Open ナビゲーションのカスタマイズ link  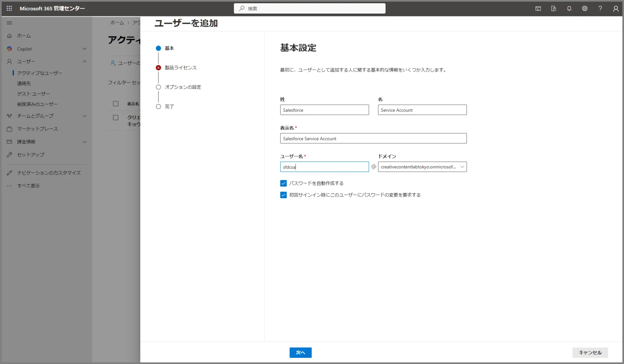tap(49, 173)
